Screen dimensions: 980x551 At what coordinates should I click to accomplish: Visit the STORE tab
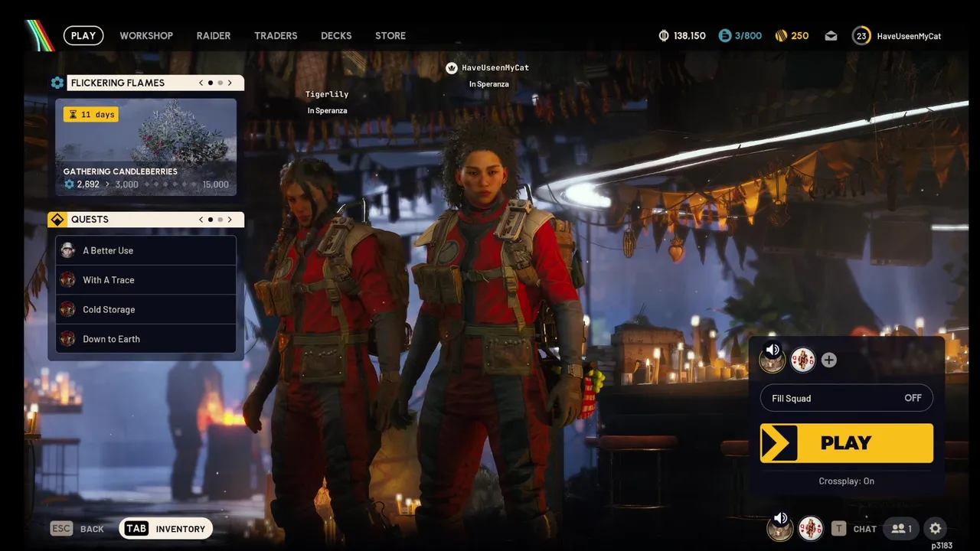pos(390,36)
